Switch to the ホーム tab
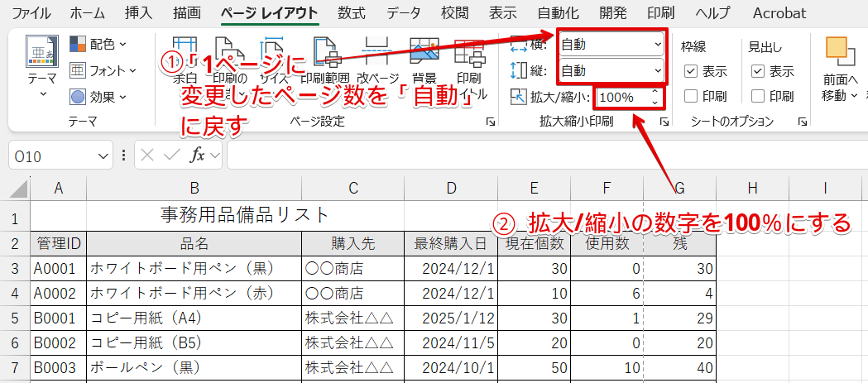 coord(88,12)
